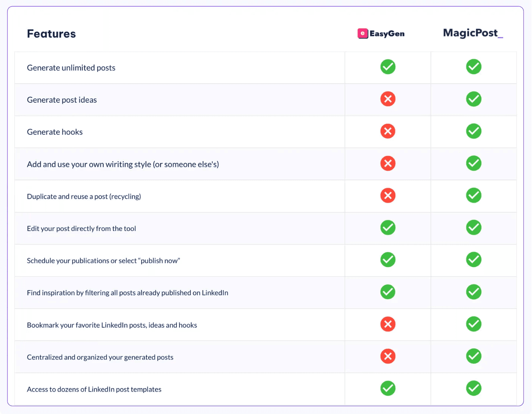Click MagicPost check for Generate post ideas
Viewport: 532px width, 414px height.
pos(474,99)
